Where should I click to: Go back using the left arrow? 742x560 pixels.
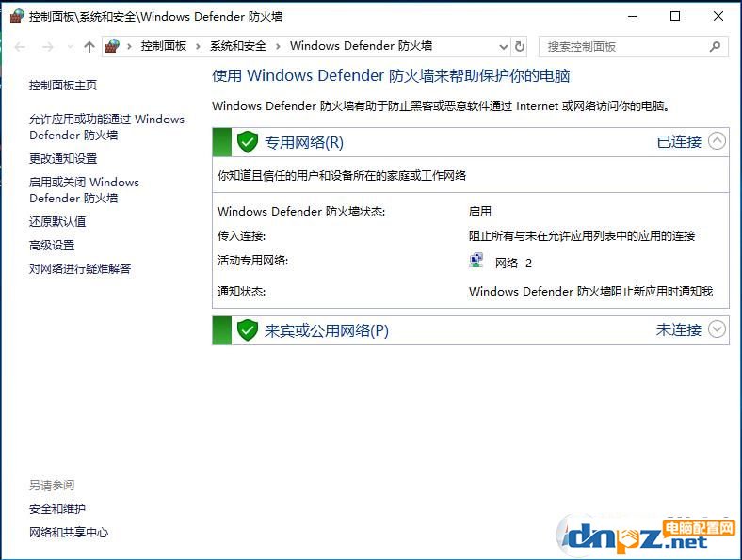[20, 47]
